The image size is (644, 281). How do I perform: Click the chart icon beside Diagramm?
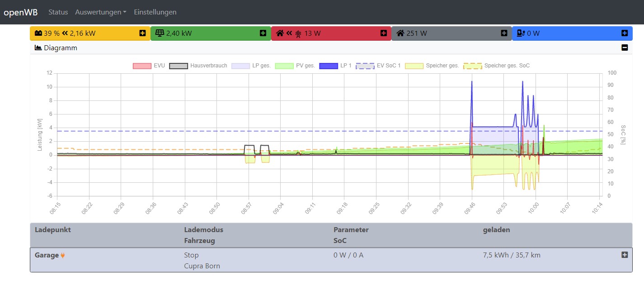(38, 48)
